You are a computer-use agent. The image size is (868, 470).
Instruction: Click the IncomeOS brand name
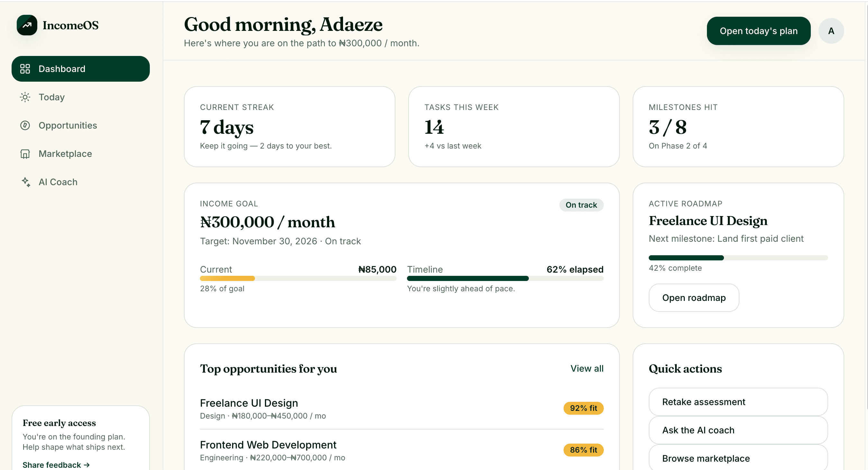pyautogui.click(x=70, y=25)
